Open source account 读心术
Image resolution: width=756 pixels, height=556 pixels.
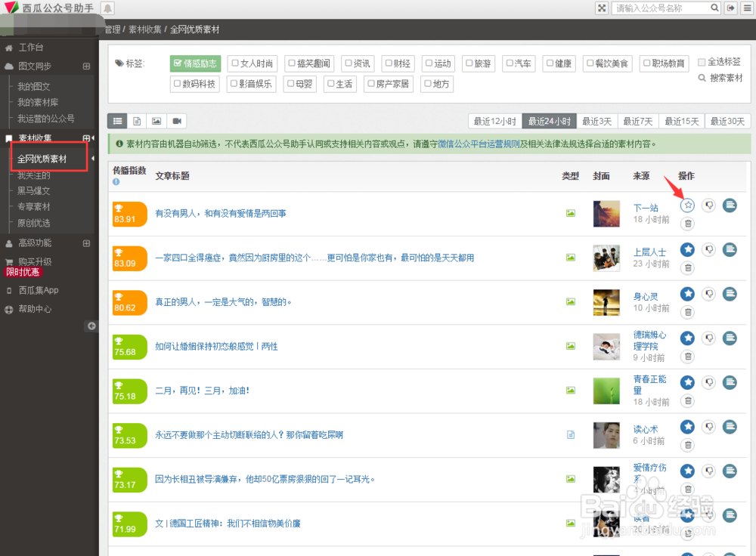point(646,429)
